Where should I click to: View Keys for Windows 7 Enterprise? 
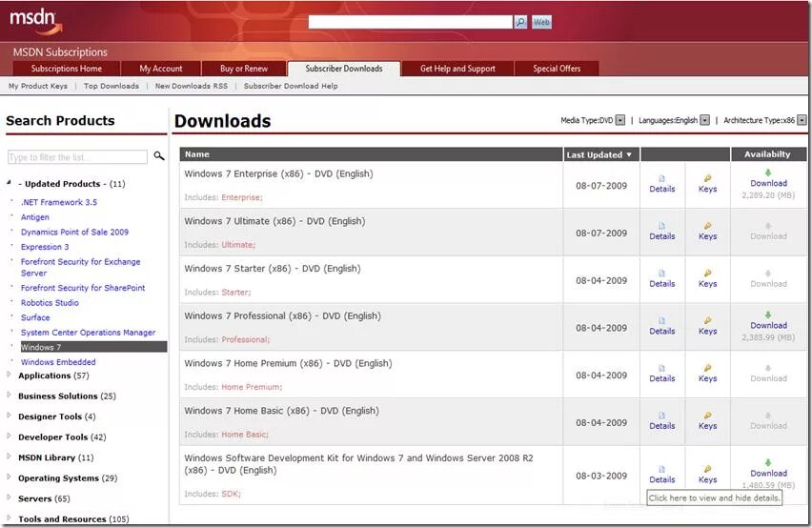tap(707, 184)
